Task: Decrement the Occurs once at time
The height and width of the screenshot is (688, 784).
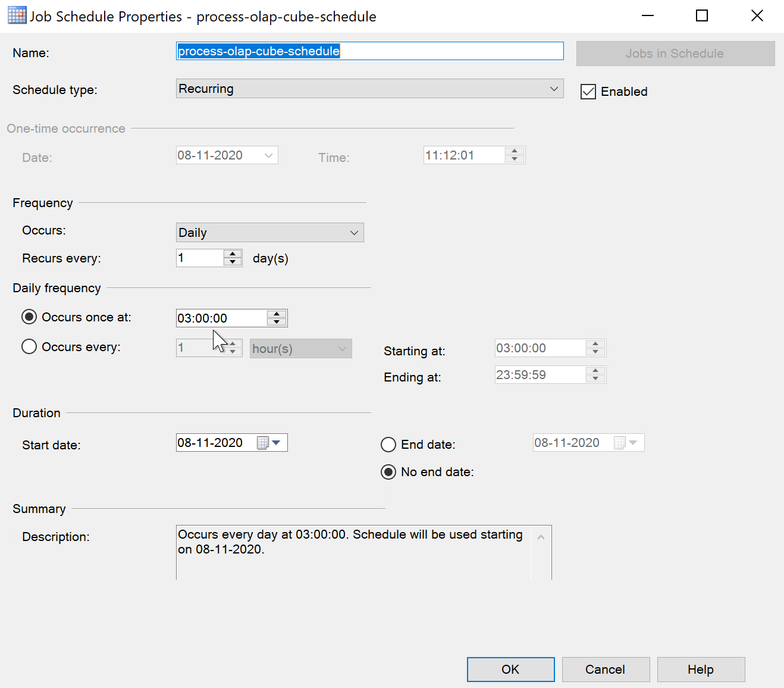Action: click(x=277, y=322)
